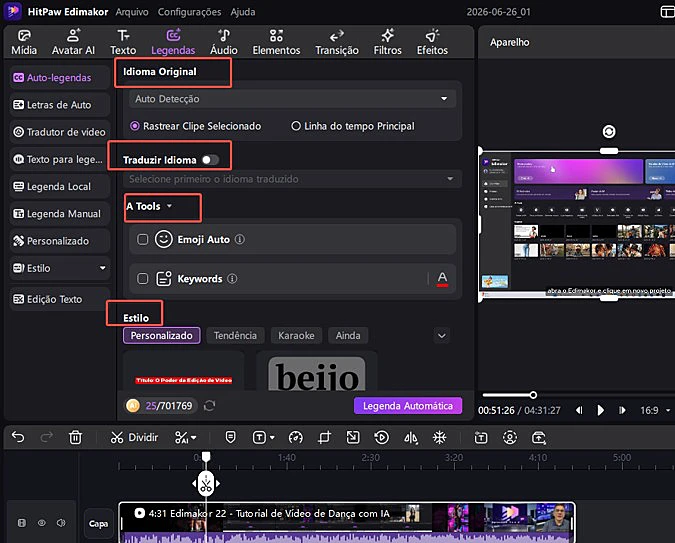Viewport: 675px width, 543px height.
Task: Select the beijo style thumbnail
Action: pos(316,372)
